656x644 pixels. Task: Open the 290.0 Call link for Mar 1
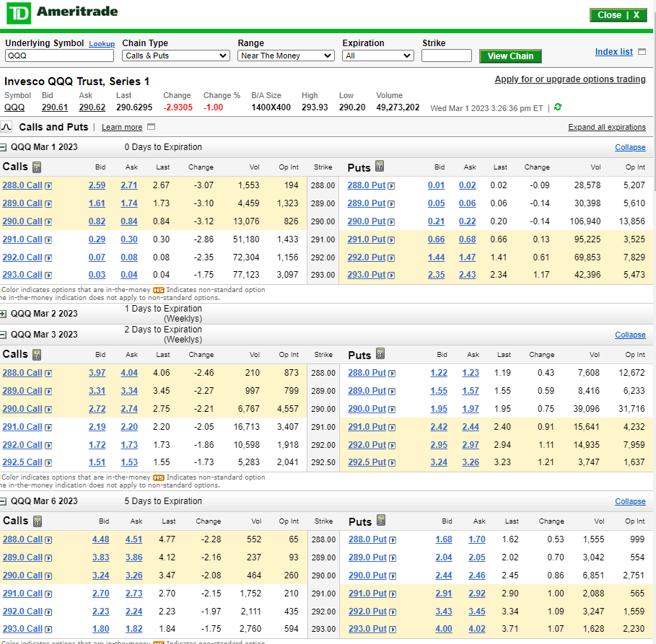click(x=22, y=221)
